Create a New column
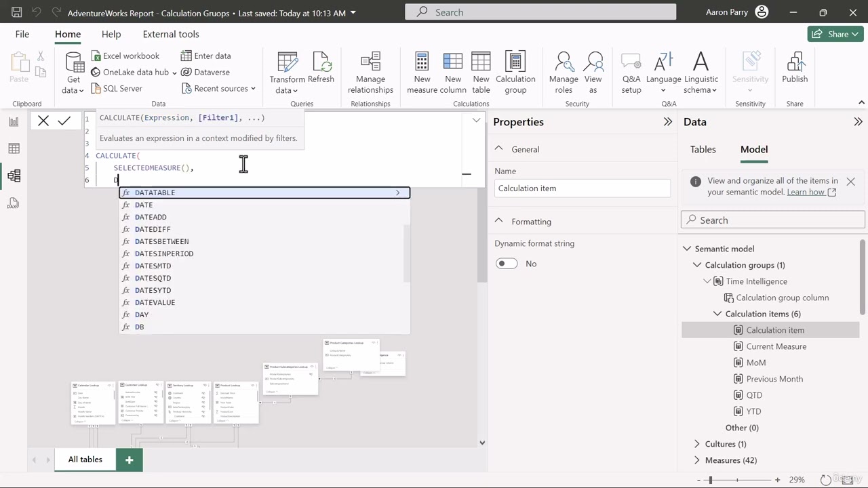 [x=453, y=73]
